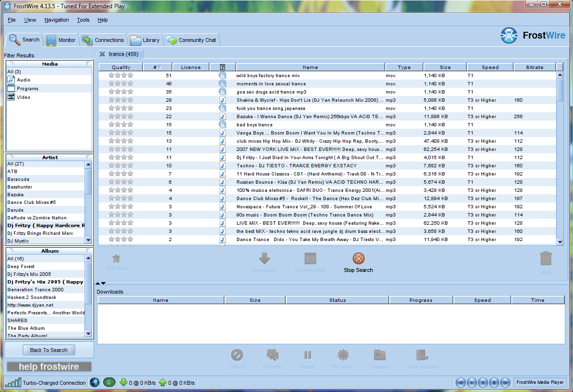Click the FrostWire logo icon
Screen dimensions: 573x392
509,35
